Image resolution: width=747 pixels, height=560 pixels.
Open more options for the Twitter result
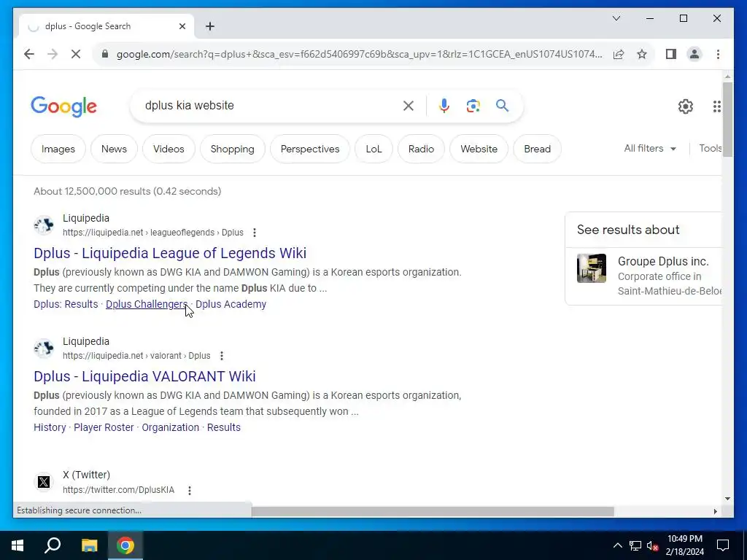190,490
